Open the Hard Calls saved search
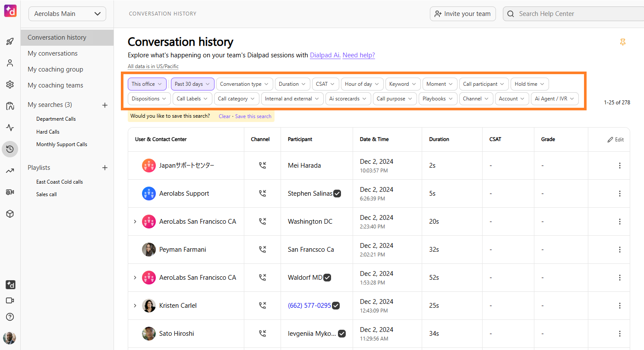644x350 pixels. 48,132
